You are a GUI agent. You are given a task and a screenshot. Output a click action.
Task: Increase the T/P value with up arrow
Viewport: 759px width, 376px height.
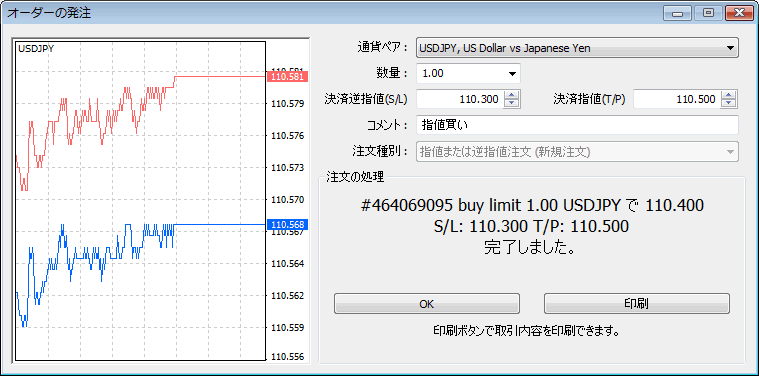click(729, 95)
